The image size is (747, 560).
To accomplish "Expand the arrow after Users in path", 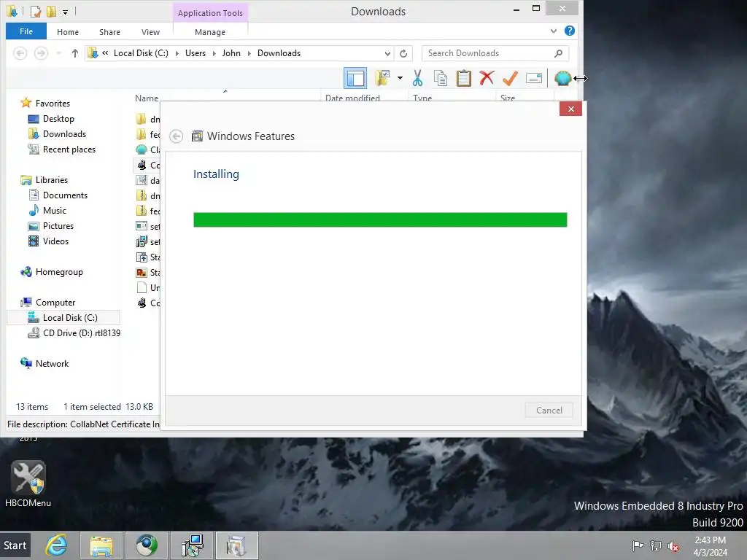I will 213,53.
